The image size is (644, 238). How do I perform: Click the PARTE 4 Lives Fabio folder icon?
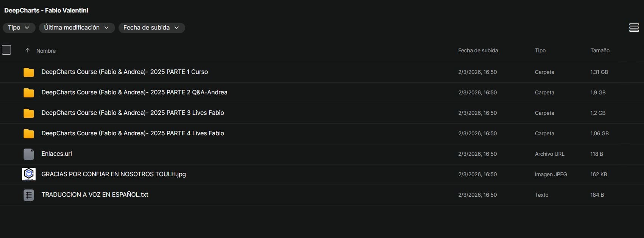29,133
